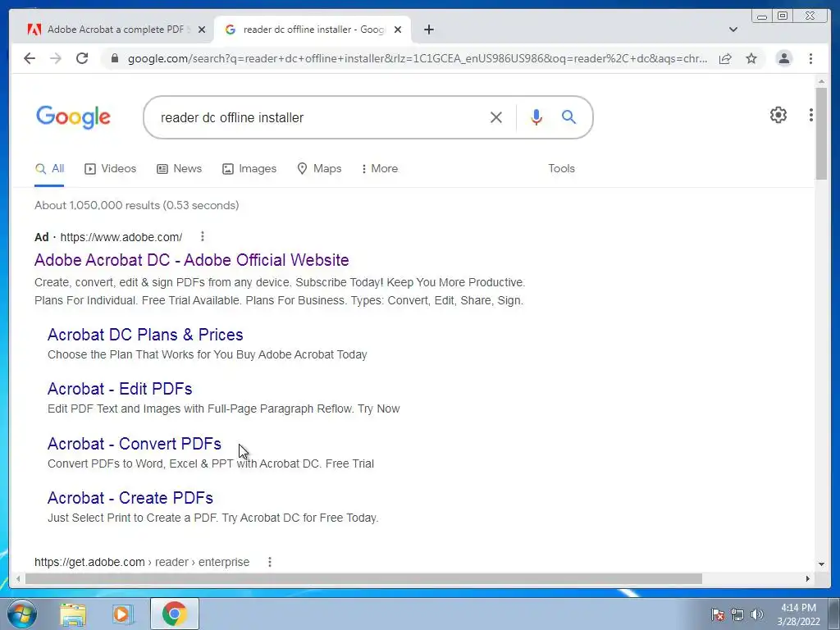This screenshot has width=840, height=630.
Task: Switch to Videos results
Action: (111, 169)
